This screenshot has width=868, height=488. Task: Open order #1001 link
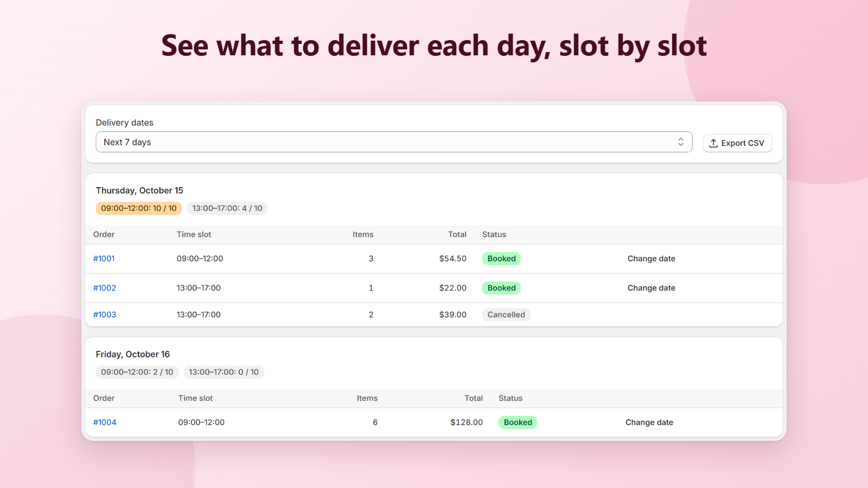pos(104,259)
